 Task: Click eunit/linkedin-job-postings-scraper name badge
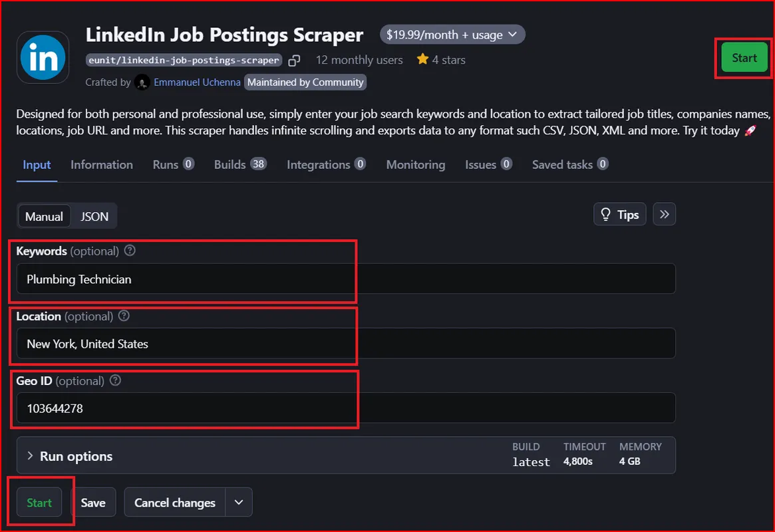(184, 60)
